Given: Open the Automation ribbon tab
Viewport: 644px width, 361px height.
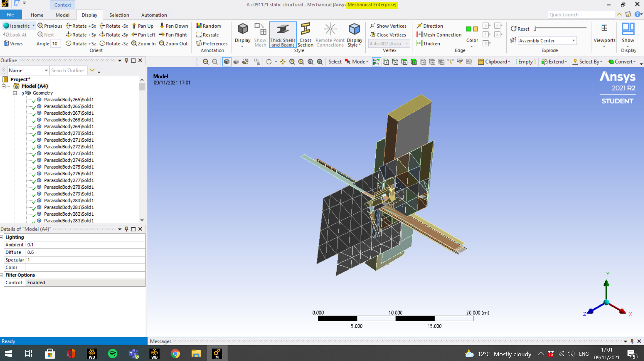Looking at the screenshot, I should pyautogui.click(x=154, y=15).
